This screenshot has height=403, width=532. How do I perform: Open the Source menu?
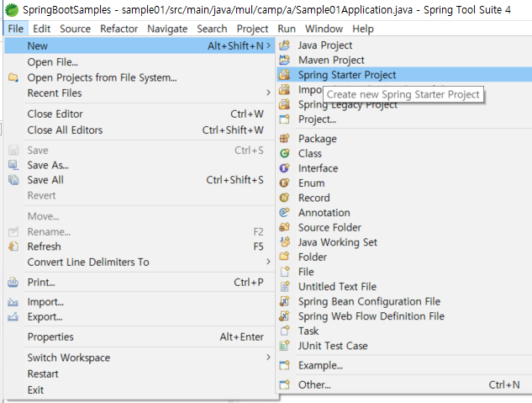tap(75, 29)
